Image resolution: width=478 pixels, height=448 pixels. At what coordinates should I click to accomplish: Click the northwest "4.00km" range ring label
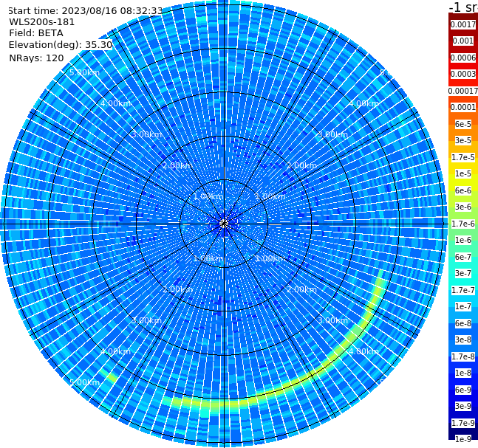115,103
